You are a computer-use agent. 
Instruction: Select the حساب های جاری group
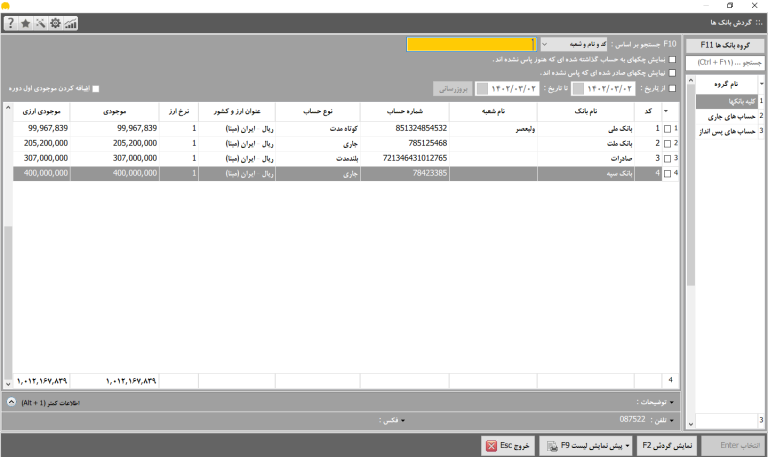(x=727, y=117)
